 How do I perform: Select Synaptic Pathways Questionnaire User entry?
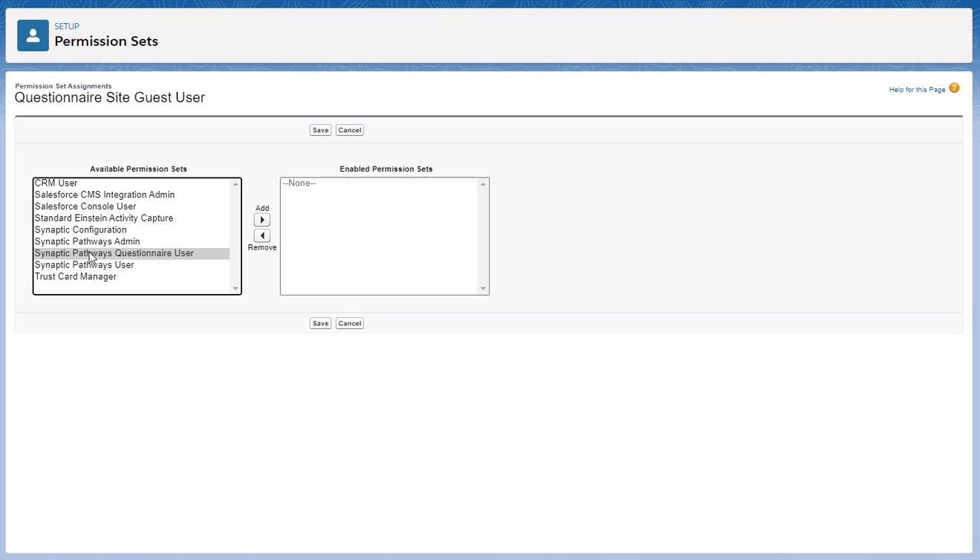coord(132,253)
